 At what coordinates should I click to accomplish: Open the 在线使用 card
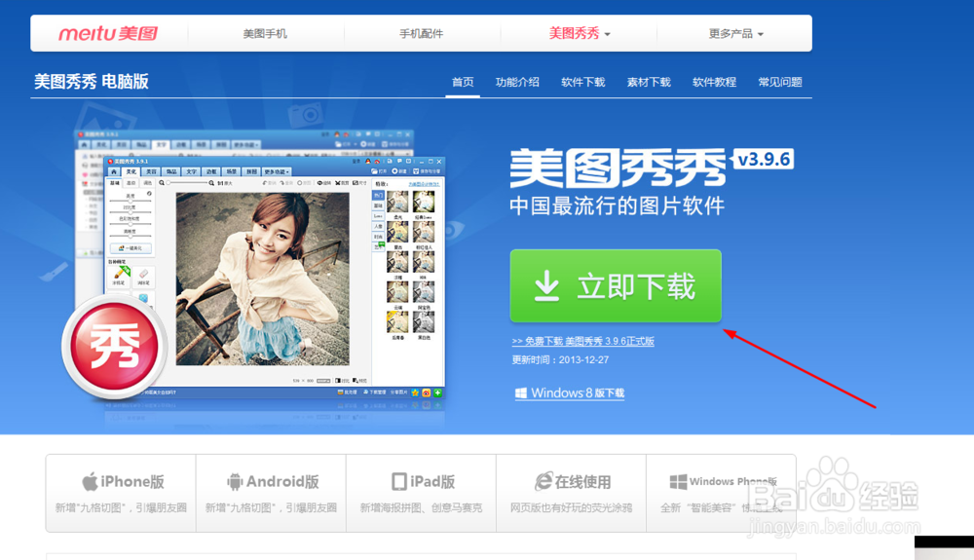tap(572, 493)
